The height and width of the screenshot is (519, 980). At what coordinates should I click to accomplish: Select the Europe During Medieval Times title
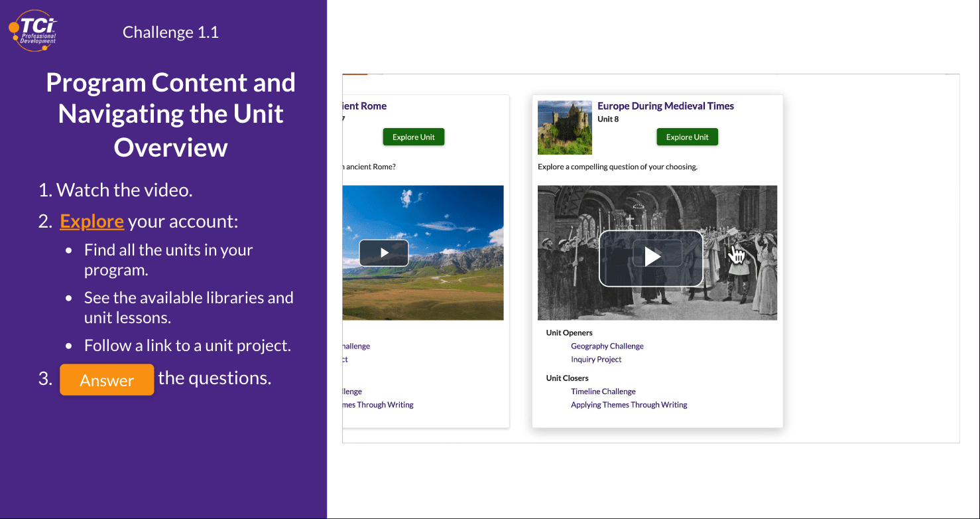pos(665,106)
